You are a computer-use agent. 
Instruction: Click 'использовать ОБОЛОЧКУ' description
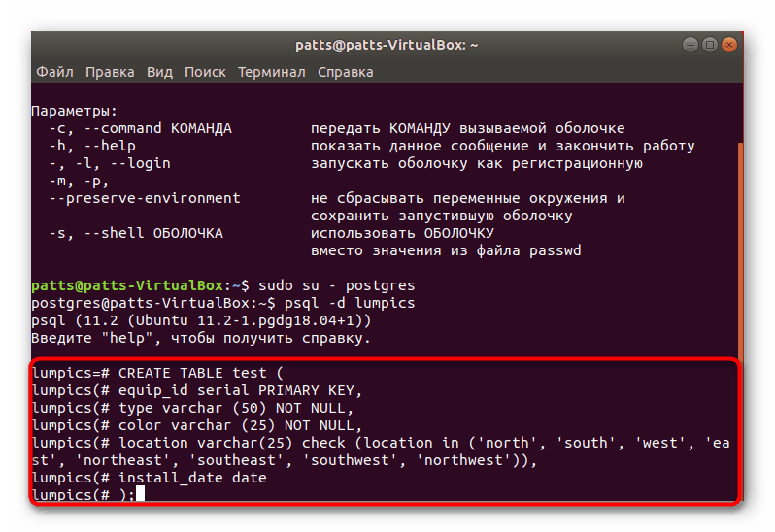click(402, 233)
